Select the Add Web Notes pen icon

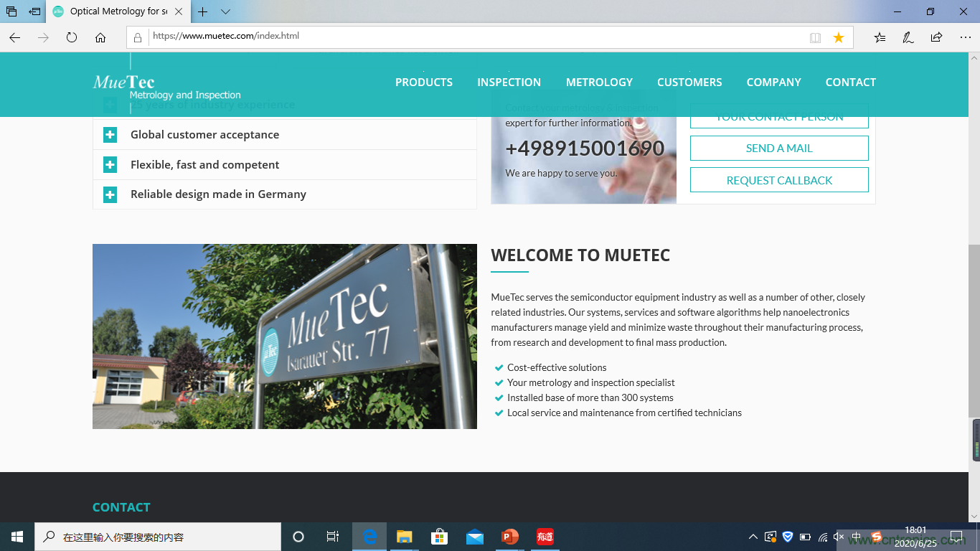tap(907, 37)
